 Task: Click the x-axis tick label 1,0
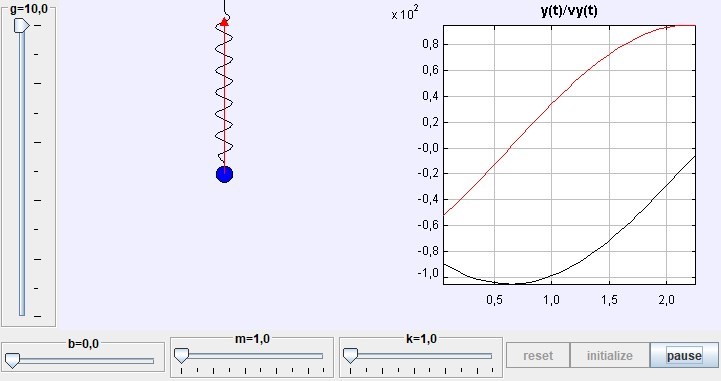[551, 300]
